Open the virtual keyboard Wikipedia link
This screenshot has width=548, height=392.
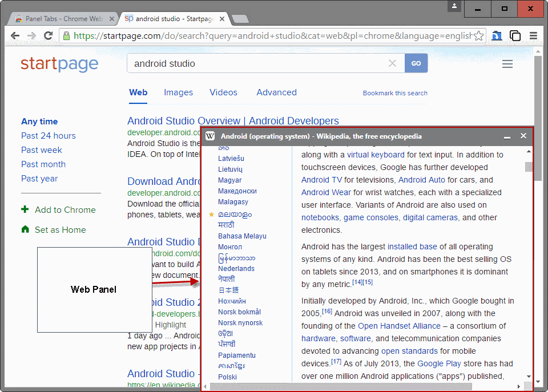[x=376, y=155]
